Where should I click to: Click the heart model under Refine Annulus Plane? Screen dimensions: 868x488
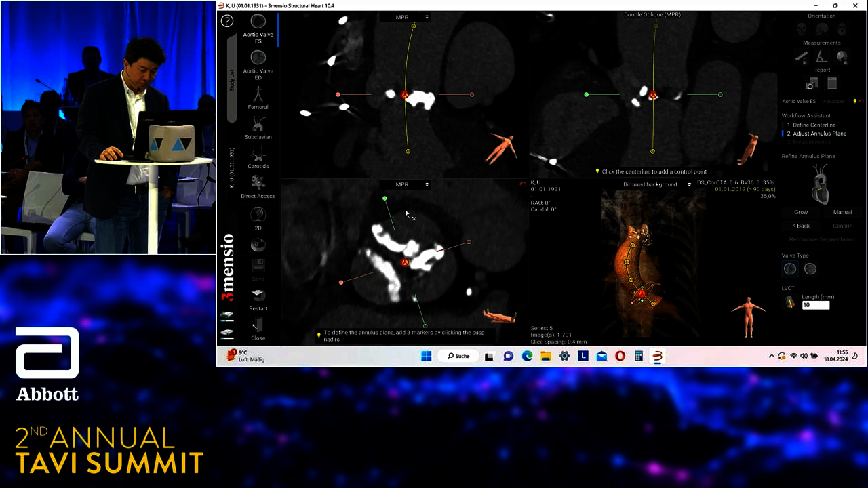[x=821, y=184]
